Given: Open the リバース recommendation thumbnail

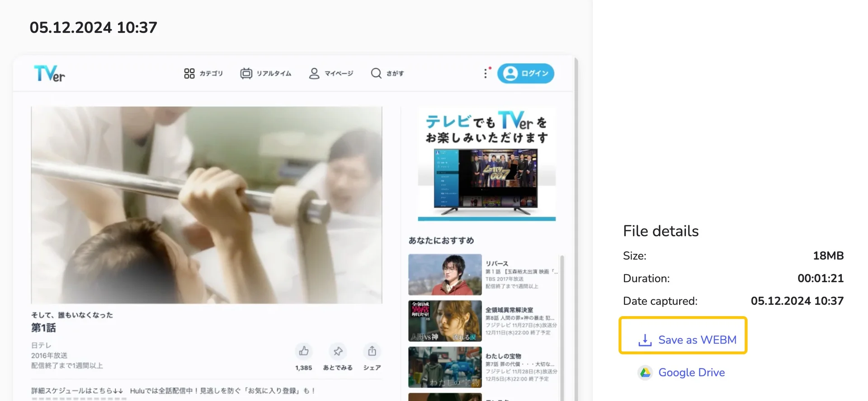Looking at the screenshot, I should pyautogui.click(x=445, y=275).
